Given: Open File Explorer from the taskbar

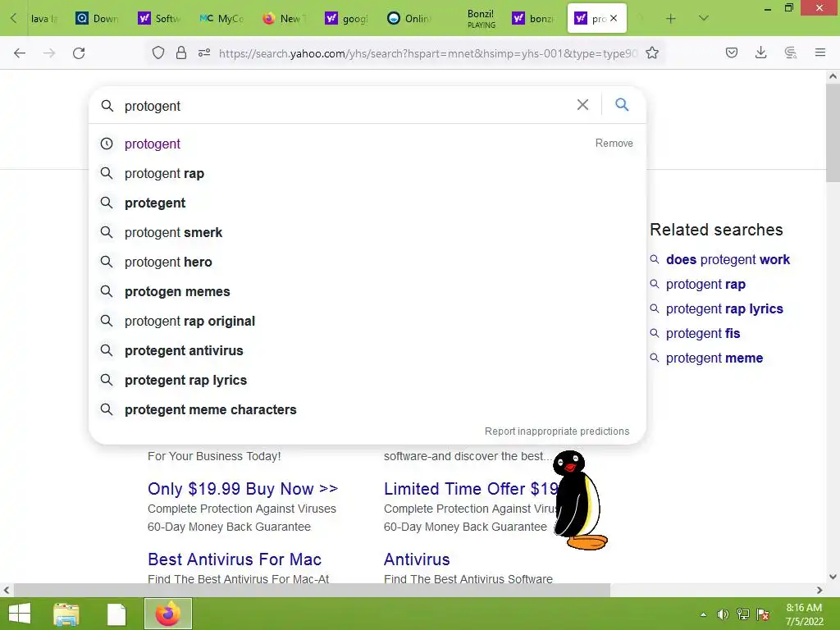Looking at the screenshot, I should click(66, 614).
